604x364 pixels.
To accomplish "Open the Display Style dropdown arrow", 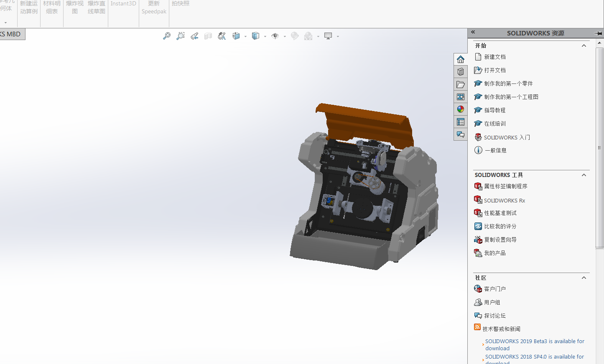I will click(x=265, y=37).
